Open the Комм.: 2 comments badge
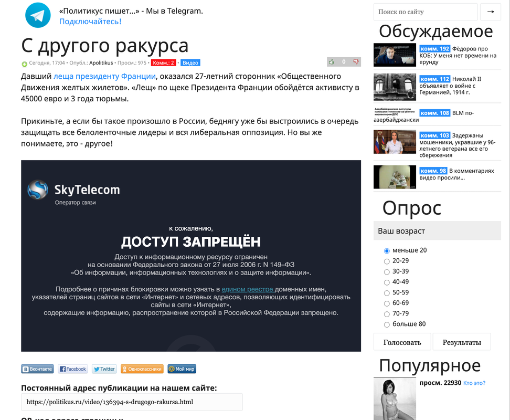This screenshot has height=420, width=510. [163, 63]
